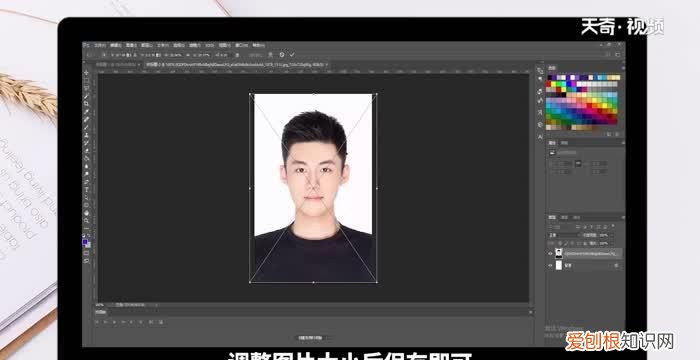Select the Gradient tool
This screenshot has height=360, width=700.
[86, 158]
